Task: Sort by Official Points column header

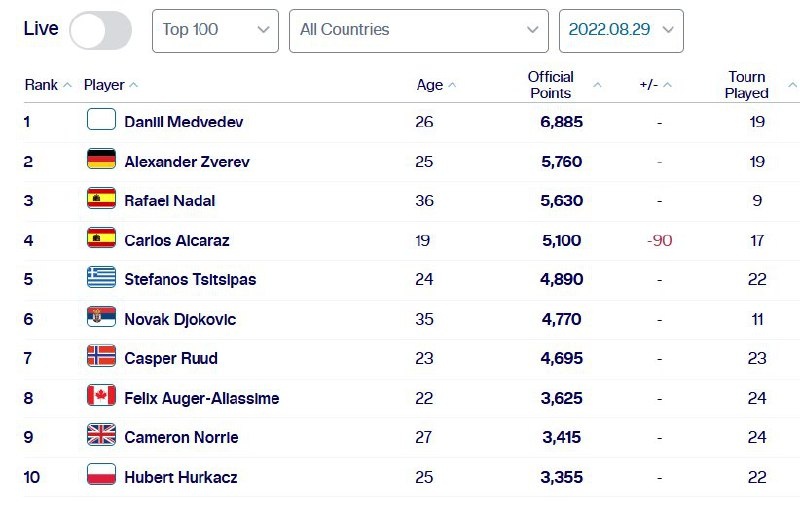Action: tap(552, 85)
